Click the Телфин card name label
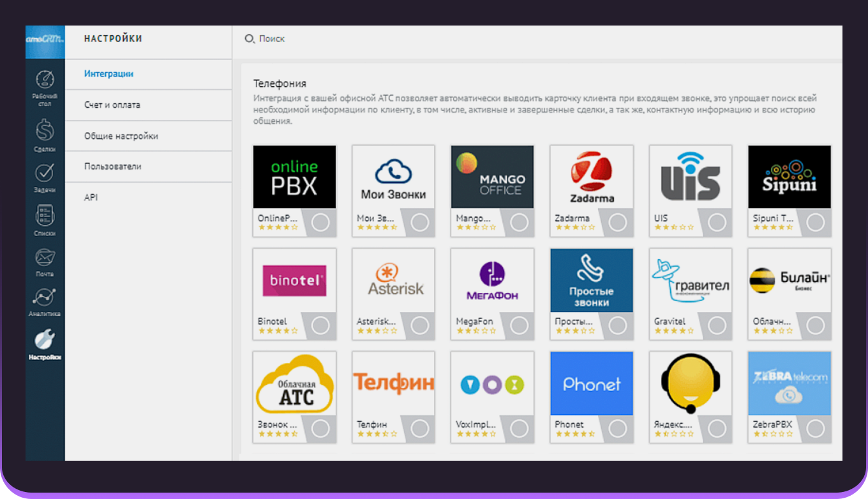Viewport: 868px width, 499px height. tap(372, 424)
